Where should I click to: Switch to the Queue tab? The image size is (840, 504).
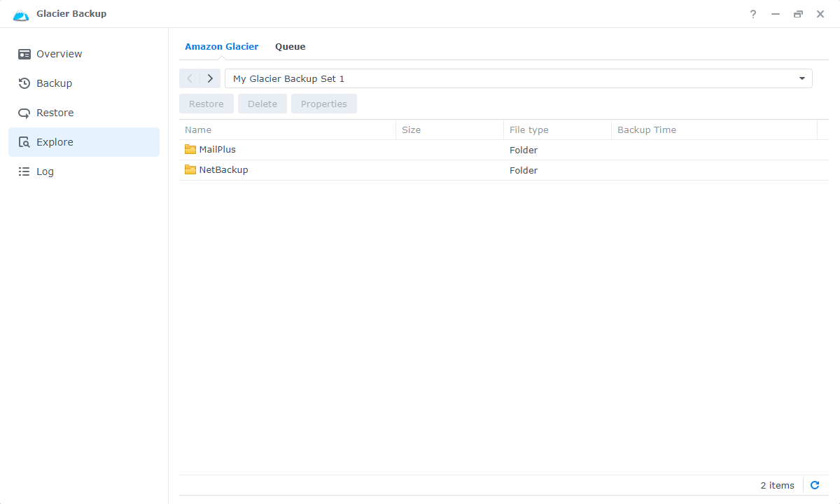290,46
